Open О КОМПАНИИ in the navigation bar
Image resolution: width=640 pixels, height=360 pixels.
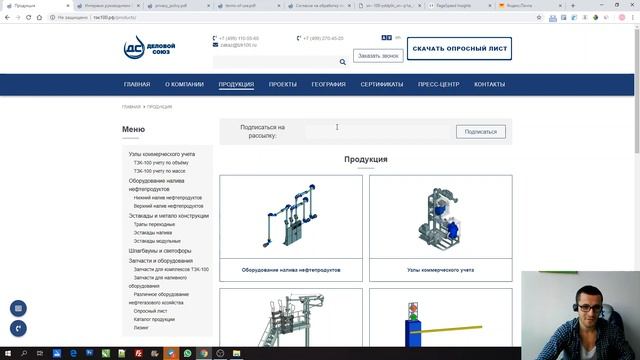184,84
